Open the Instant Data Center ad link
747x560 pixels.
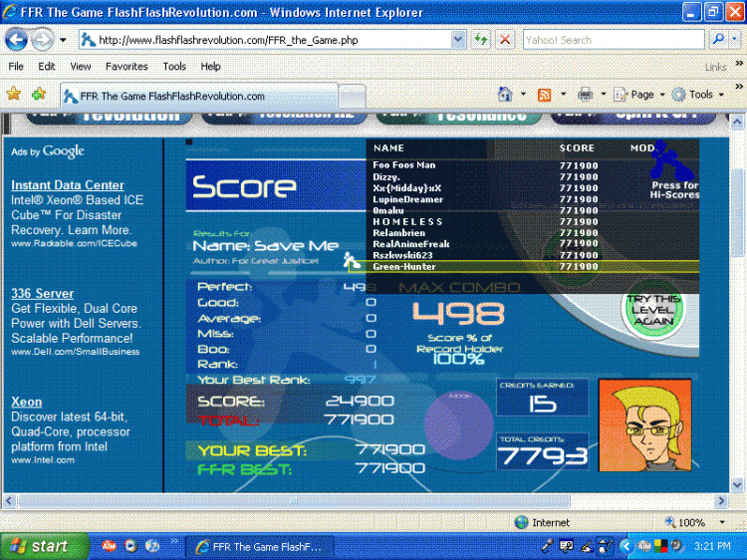[x=68, y=185]
